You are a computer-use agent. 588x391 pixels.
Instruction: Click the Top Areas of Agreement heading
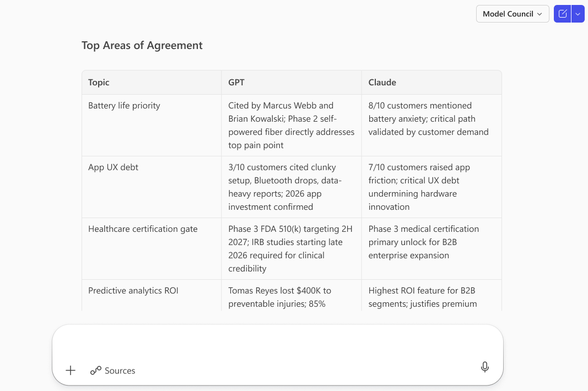click(142, 46)
